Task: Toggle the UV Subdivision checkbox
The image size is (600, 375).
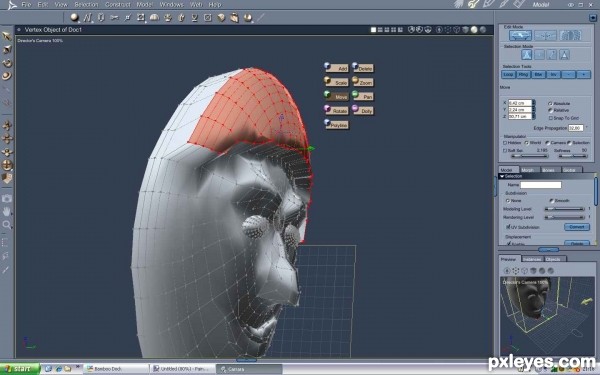Action: 509,227
